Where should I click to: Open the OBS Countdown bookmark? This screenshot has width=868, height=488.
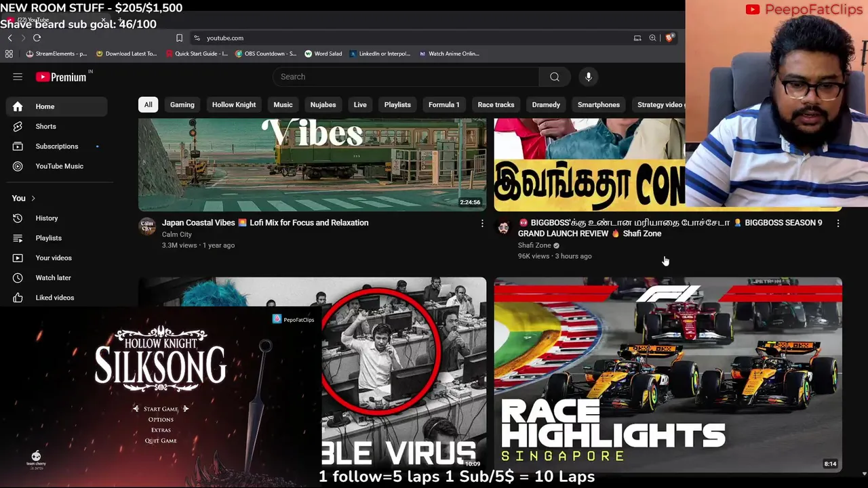(266, 54)
